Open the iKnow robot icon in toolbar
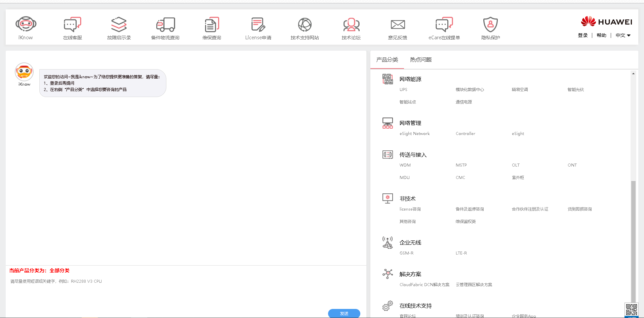Viewport: 644px width, 318px height. (26, 24)
